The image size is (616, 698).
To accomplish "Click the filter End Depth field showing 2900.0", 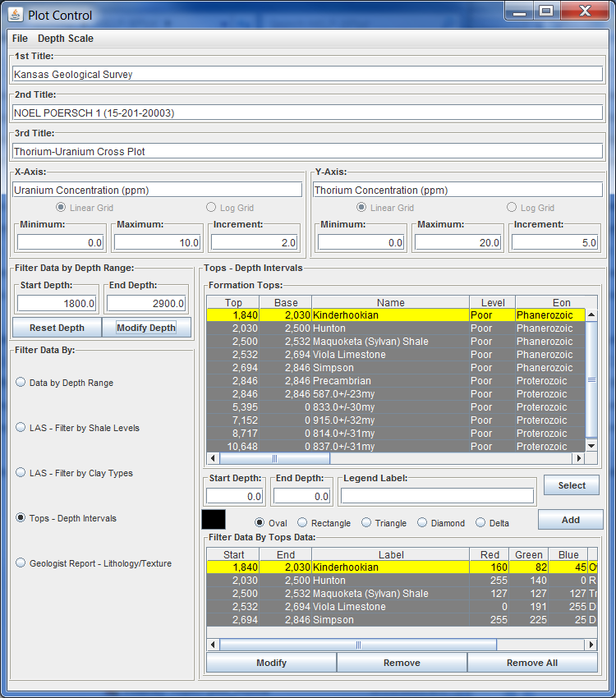I will click(146, 304).
